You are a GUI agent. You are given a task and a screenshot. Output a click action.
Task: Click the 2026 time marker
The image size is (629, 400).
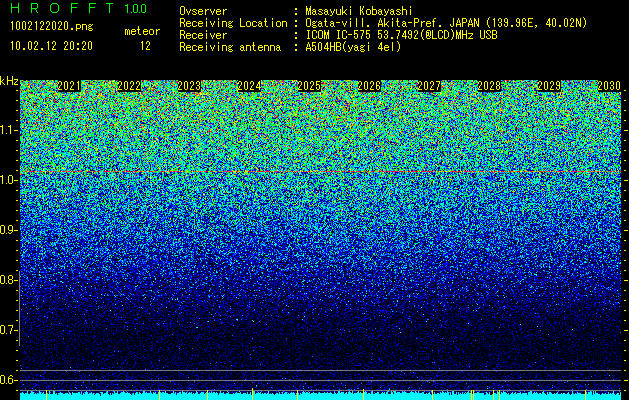(x=369, y=86)
